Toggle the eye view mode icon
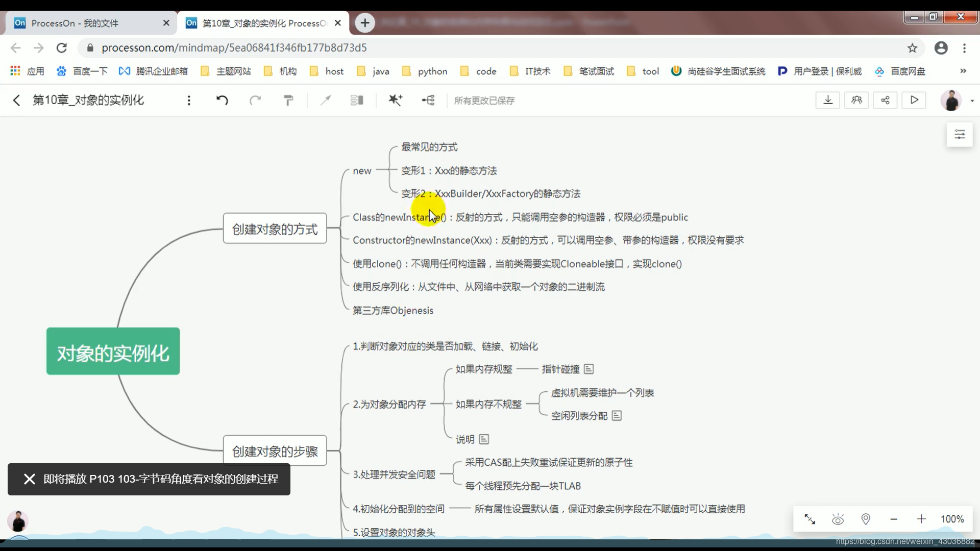This screenshot has height=551, width=980. pos(838,519)
